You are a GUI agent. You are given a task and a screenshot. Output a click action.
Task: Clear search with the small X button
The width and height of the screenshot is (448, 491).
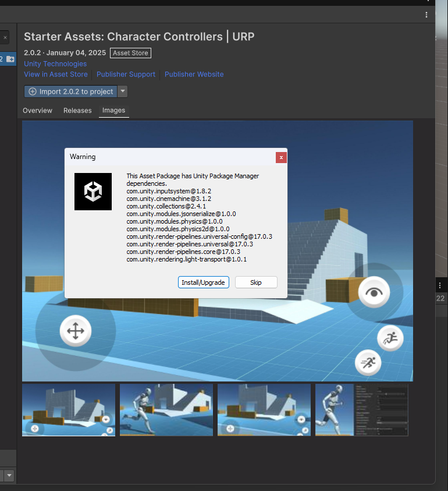[5, 37]
